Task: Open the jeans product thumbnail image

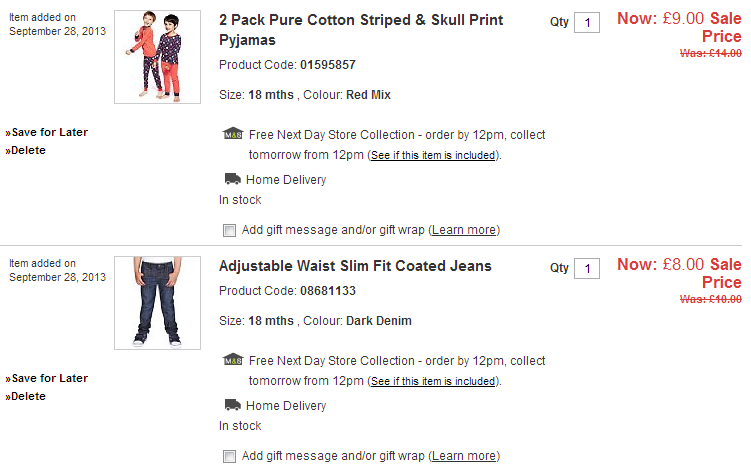Action: point(157,302)
